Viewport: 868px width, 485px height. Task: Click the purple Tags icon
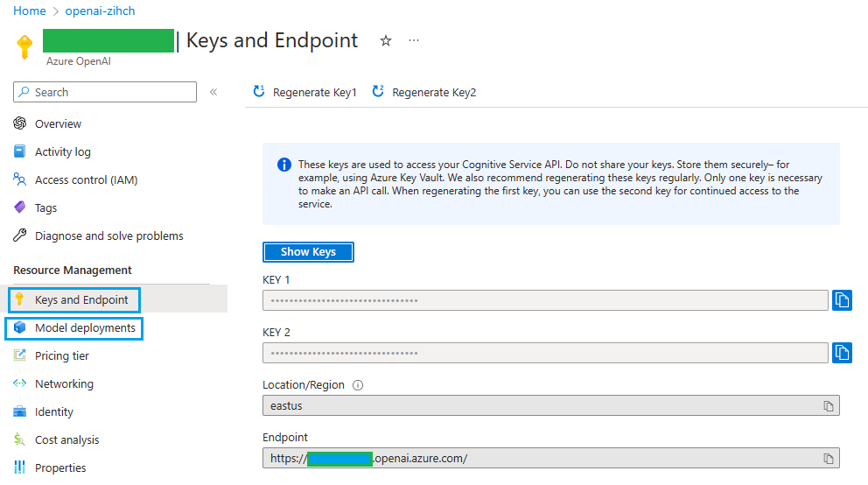[19, 207]
